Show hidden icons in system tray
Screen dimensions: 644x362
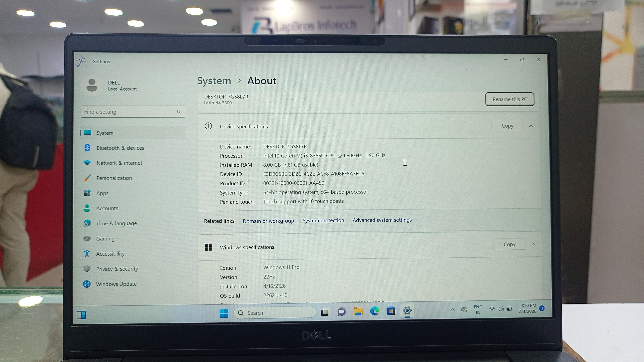pos(452,310)
